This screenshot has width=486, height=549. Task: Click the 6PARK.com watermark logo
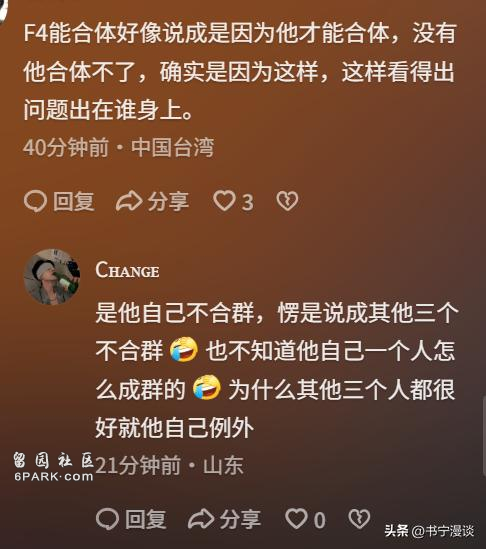[x=54, y=467]
